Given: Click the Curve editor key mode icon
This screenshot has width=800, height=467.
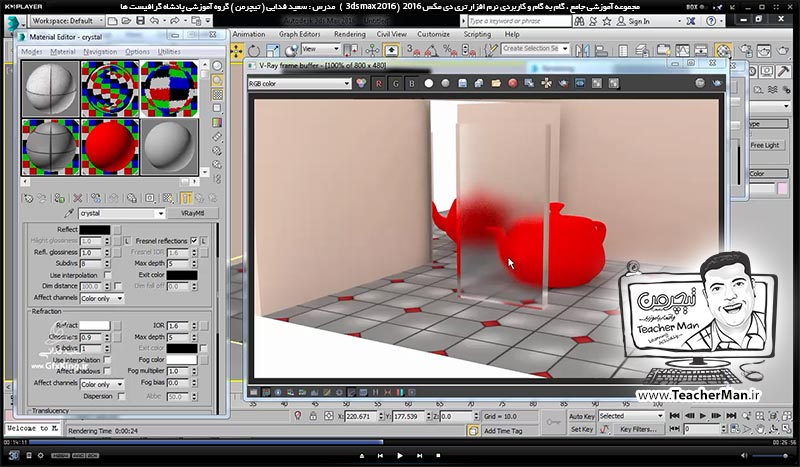Looking at the screenshot, I should coord(605,430).
